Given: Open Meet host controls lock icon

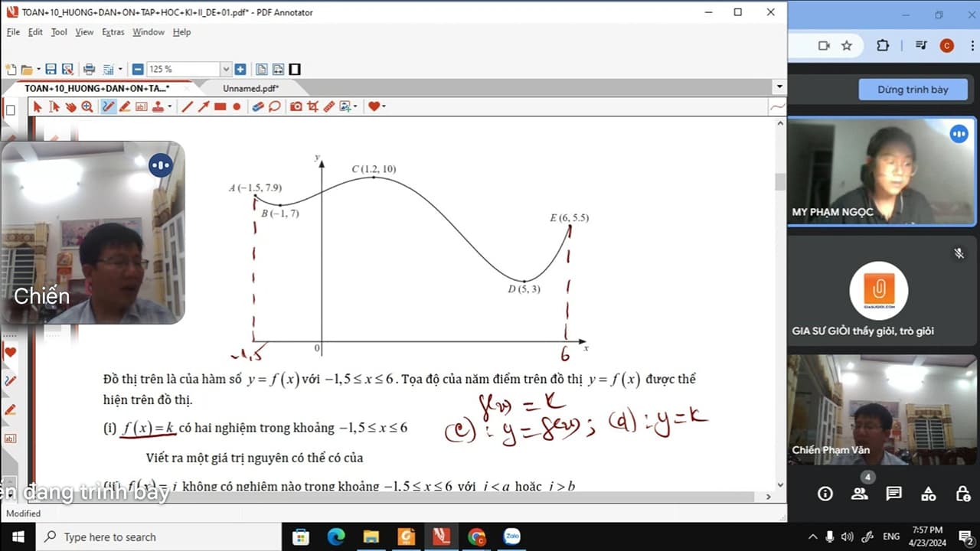Looking at the screenshot, I should click(x=963, y=494).
